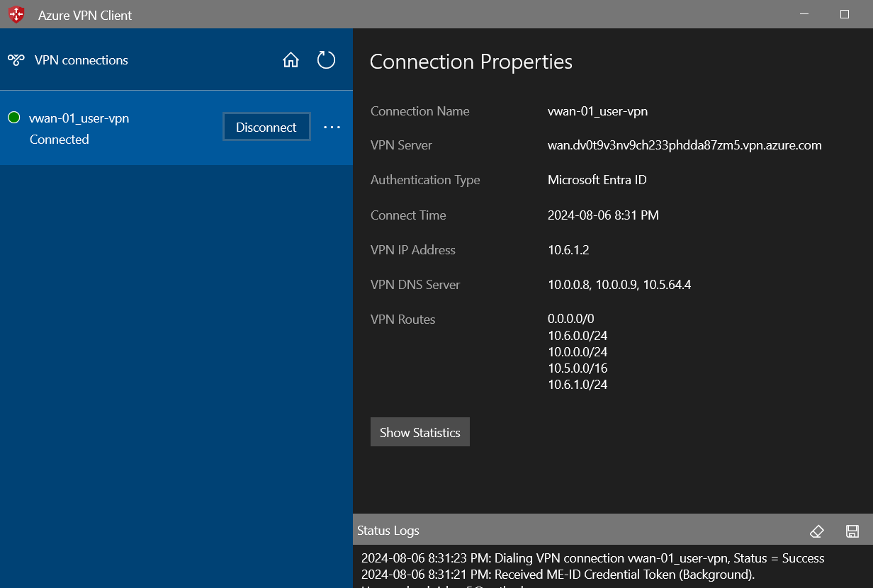Select the vwan-01_user-vpn connection entry
Image resolution: width=873 pixels, height=588 pixels.
point(176,128)
